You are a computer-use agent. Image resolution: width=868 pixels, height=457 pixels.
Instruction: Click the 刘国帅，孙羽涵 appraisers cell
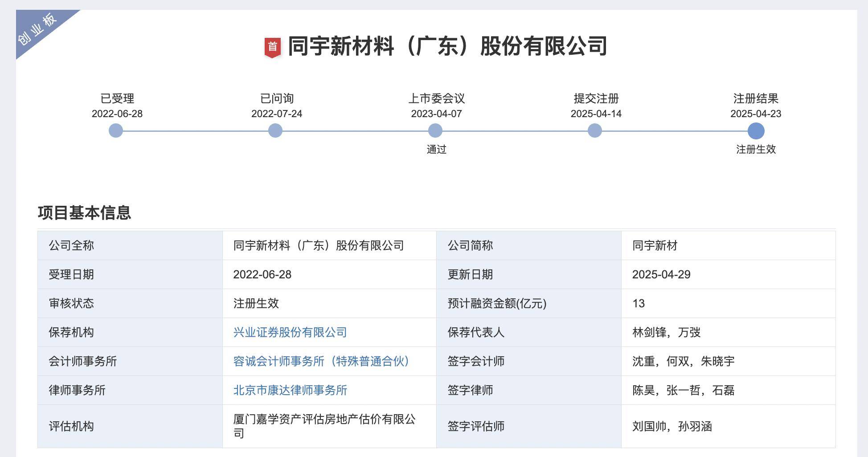(728, 426)
